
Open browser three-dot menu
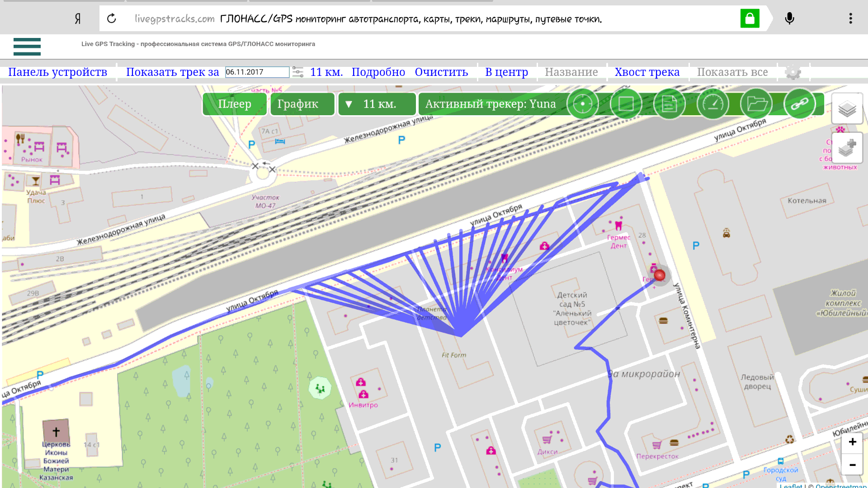[x=850, y=19]
